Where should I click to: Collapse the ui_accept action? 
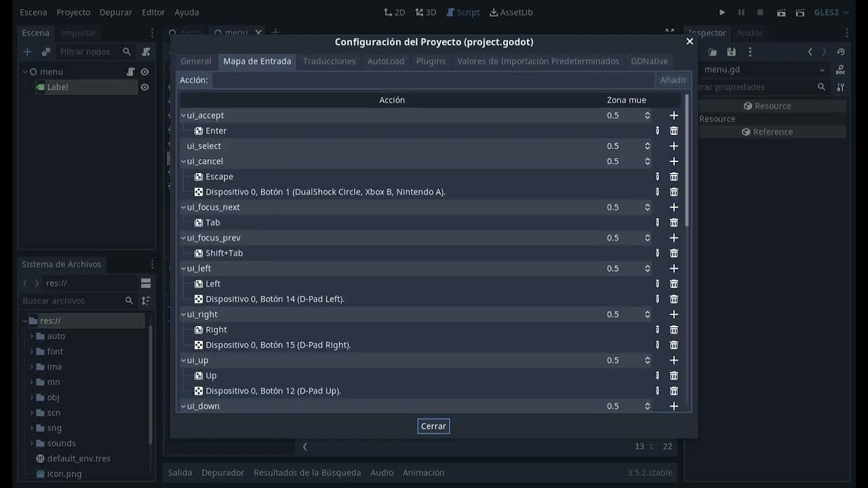(x=183, y=115)
